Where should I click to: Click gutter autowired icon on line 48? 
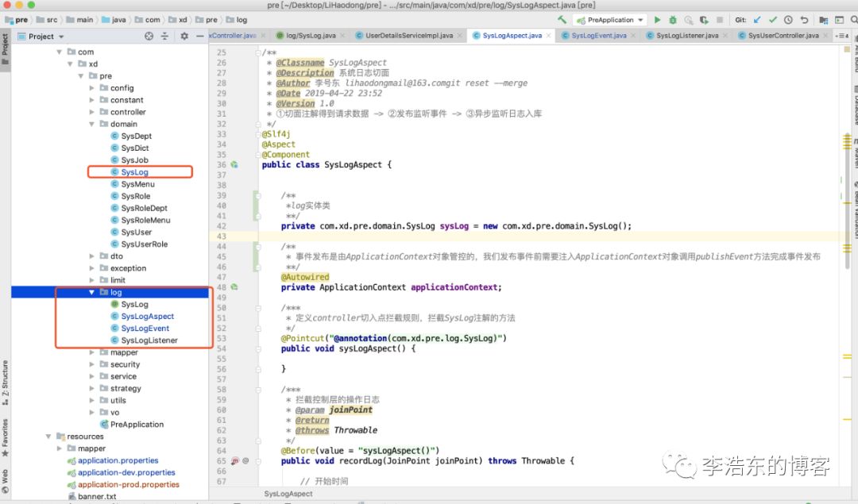coord(234,287)
